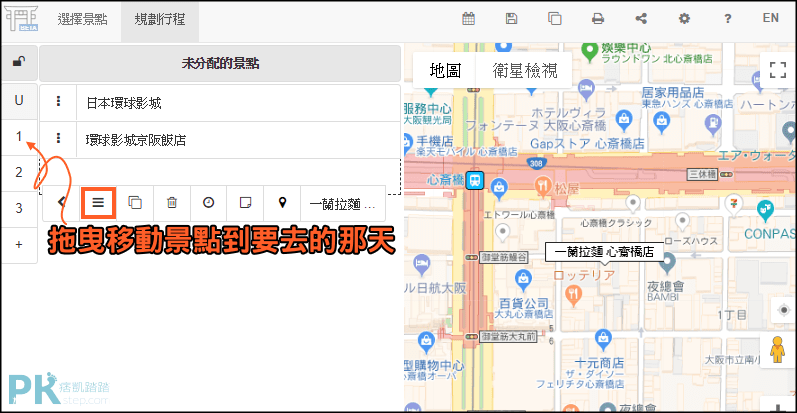Locate spot with map pin icon
Image resolution: width=797 pixels, height=413 pixels.
[282, 203]
